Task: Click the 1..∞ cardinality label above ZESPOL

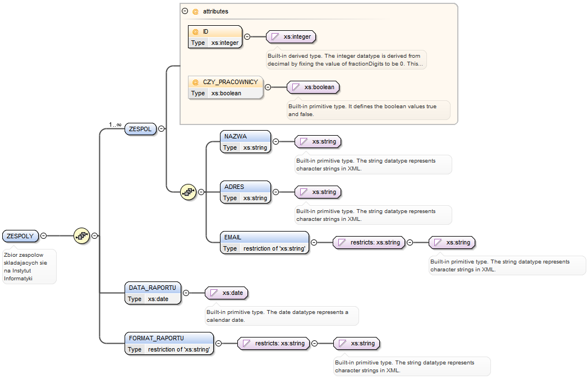Action: (x=115, y=124)
